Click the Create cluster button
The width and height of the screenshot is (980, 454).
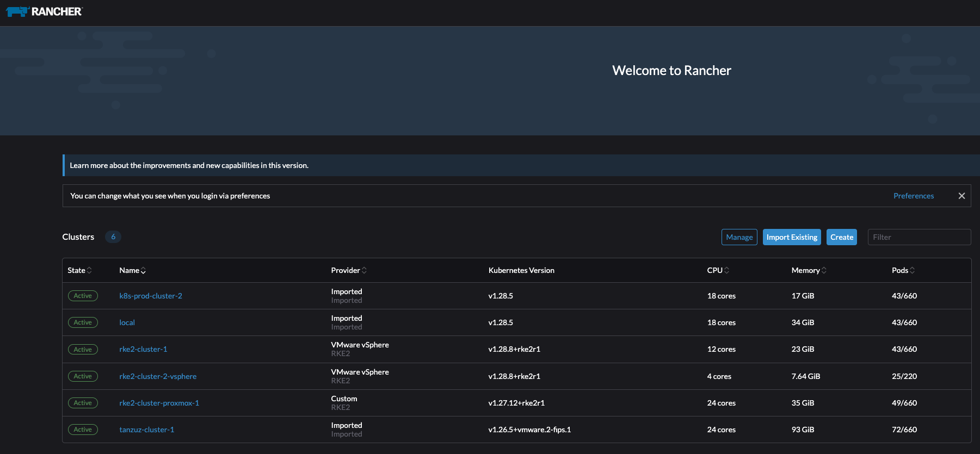coord(842,237)
